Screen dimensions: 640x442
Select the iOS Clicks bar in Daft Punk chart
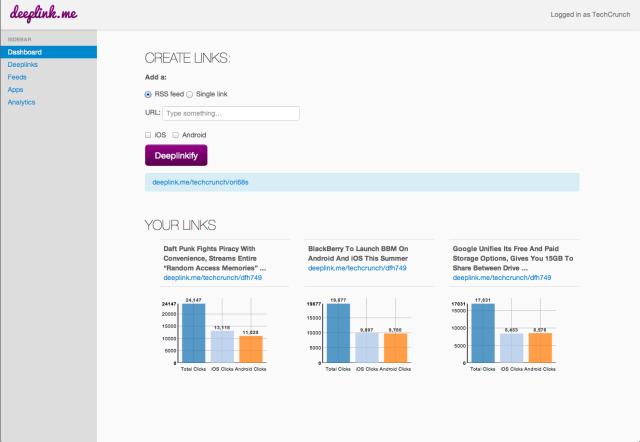tap(222, 346)
